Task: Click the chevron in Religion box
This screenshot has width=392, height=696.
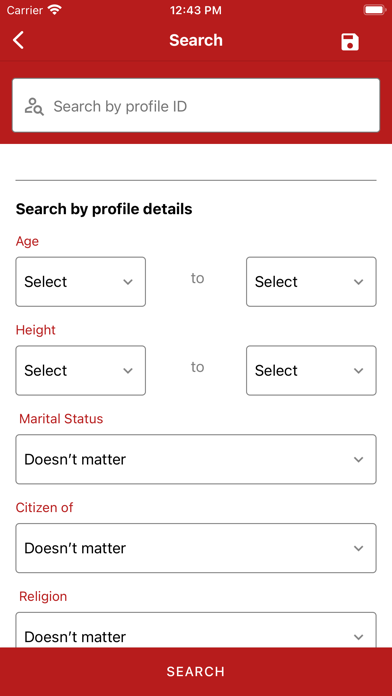Action: (x=358, y=637)
